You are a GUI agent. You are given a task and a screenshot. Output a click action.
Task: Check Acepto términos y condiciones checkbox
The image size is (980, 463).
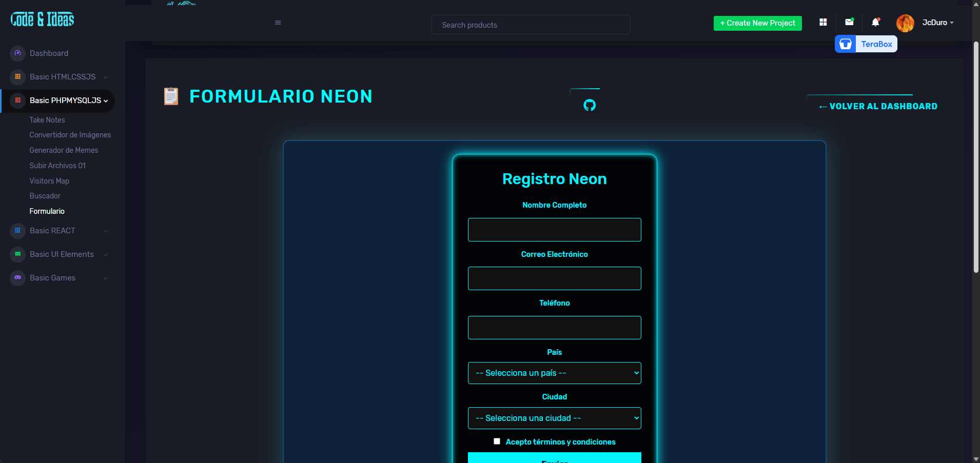pyautogui.click(x=497, y=441)
